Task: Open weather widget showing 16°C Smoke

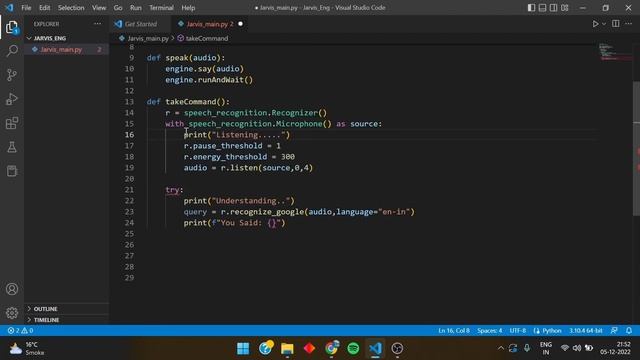Action: coord(27,349)
